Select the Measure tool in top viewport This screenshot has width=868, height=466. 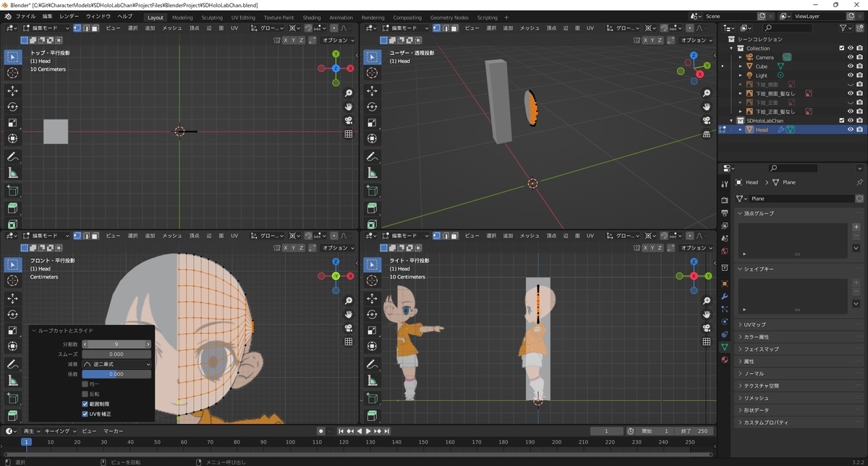pyautogui.click(x=13, y=173)
